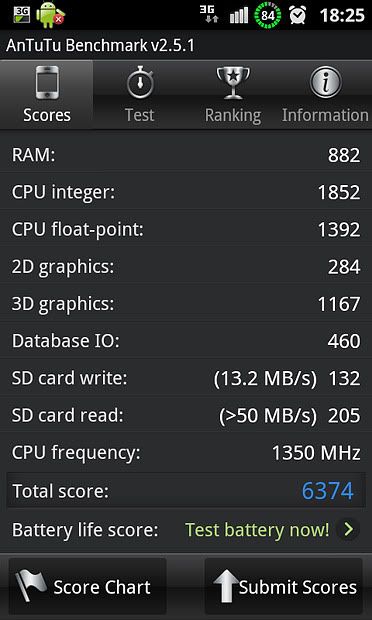Switch to the Test tab label
The height and width of the screenshot is (620, 372).
140,115
